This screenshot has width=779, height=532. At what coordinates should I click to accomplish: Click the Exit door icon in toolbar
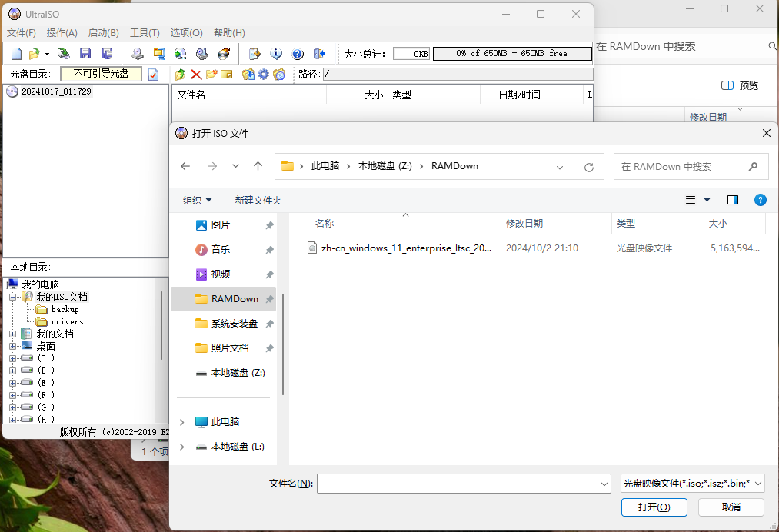pyautogui.click(x=319, y=54)
